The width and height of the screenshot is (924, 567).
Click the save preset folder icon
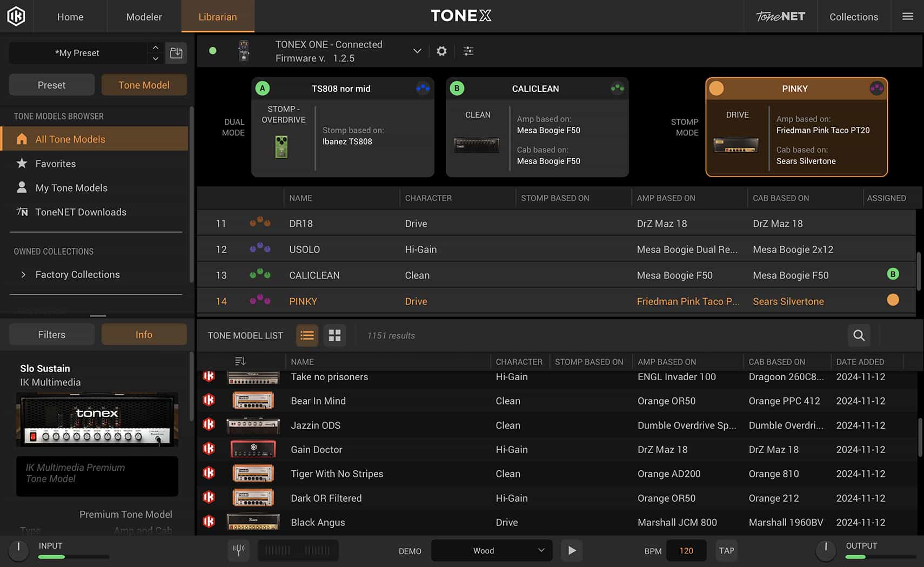pyautogui.click(x=176, y=53)
